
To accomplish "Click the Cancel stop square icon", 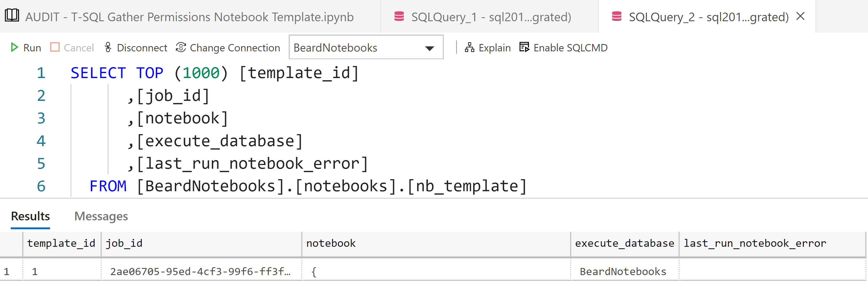I will pos(54,47).
